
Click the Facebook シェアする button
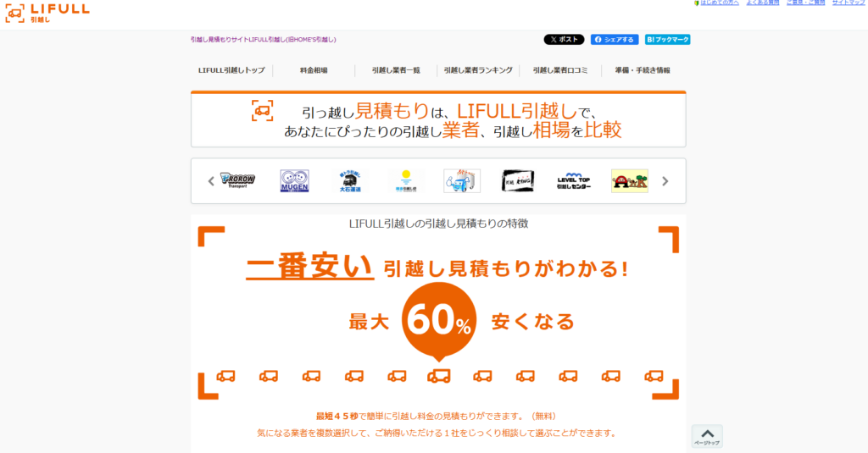point(615,40)
